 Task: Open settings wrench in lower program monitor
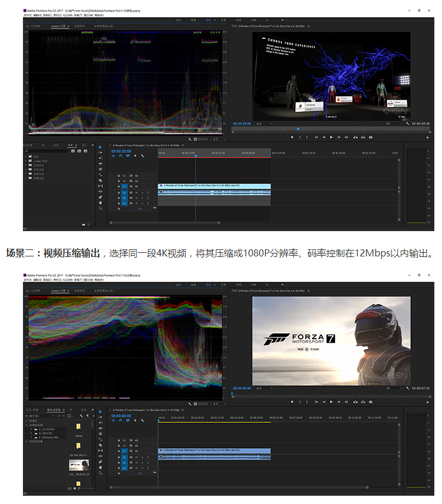coord(408,388)
